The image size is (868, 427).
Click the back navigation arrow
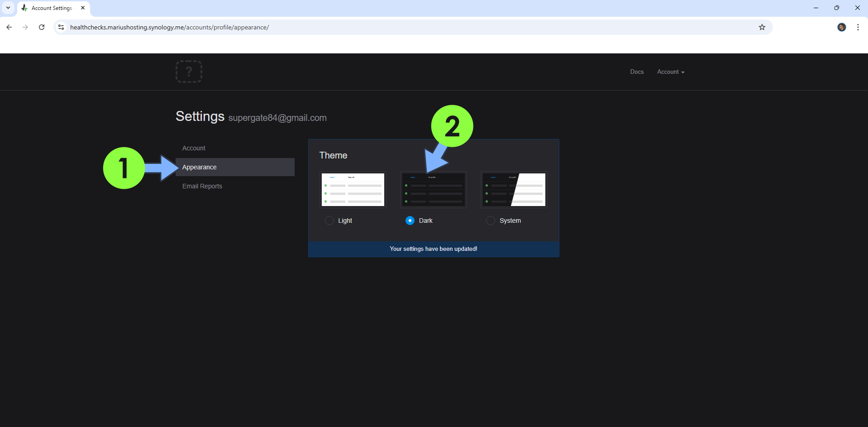(x=9, y=27)
